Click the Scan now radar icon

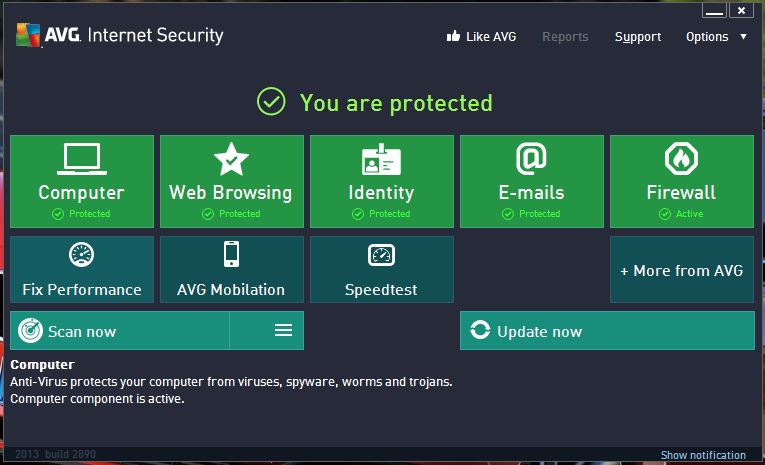point(30,331)
